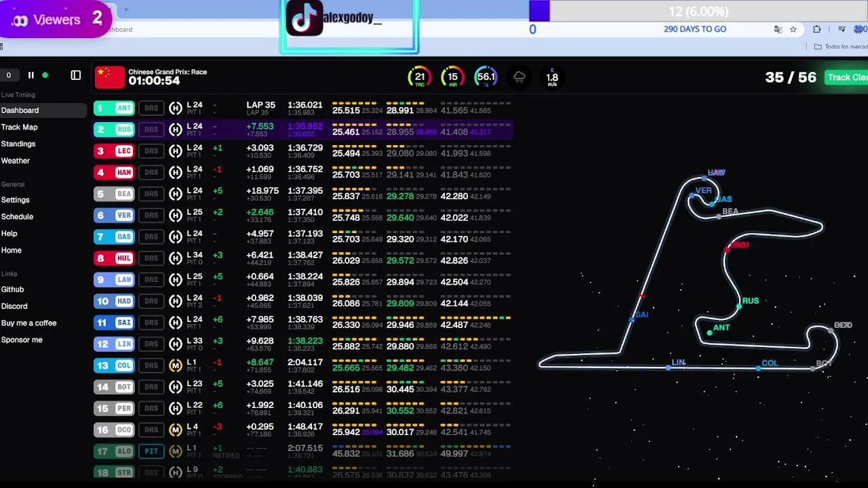The height and width of the screenshot is (488, 868).
Task: Click the DRS badge in PER's row
Action: [151, 409]
